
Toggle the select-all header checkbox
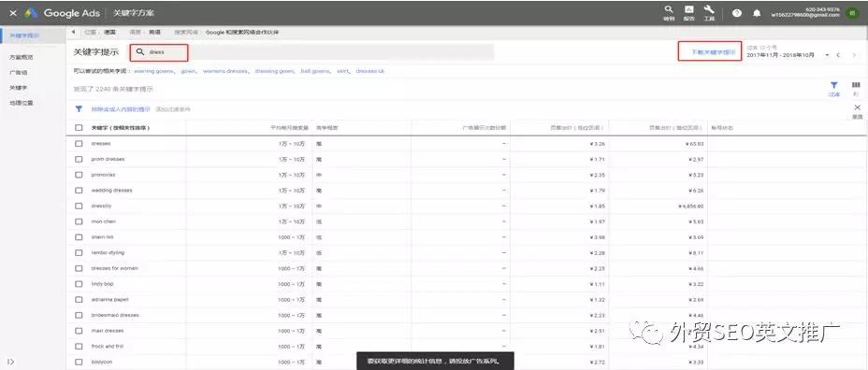79,128
